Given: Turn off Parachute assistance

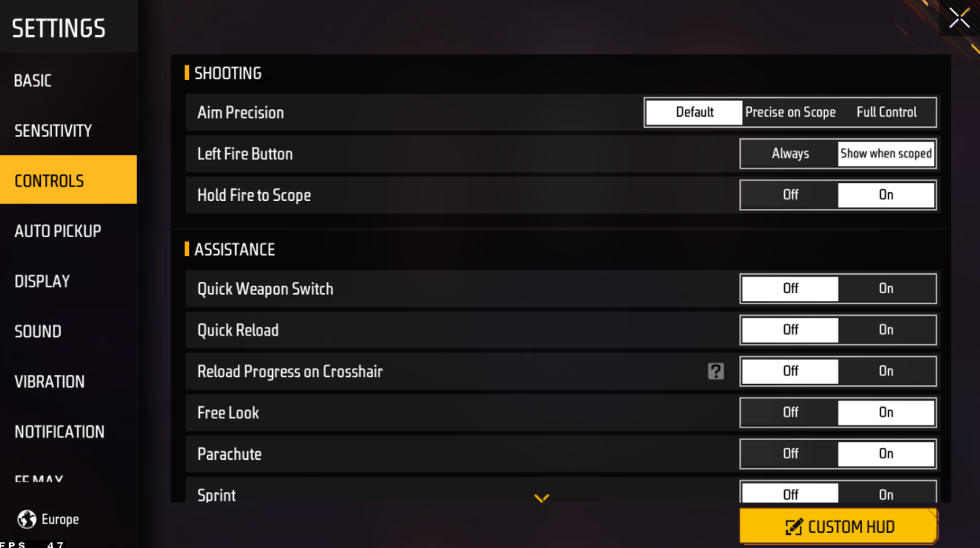Looking at the screenshot, I should [790, 454].
